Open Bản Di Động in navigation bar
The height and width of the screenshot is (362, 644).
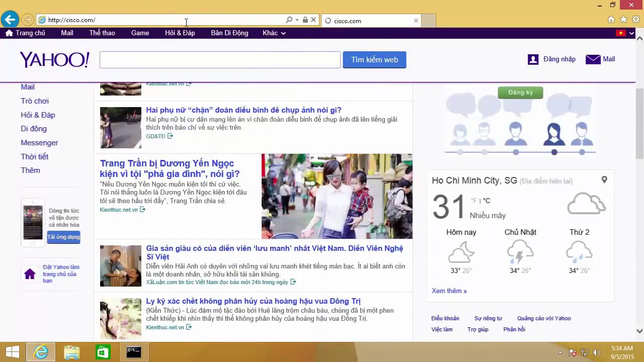[x=229, y=33]
